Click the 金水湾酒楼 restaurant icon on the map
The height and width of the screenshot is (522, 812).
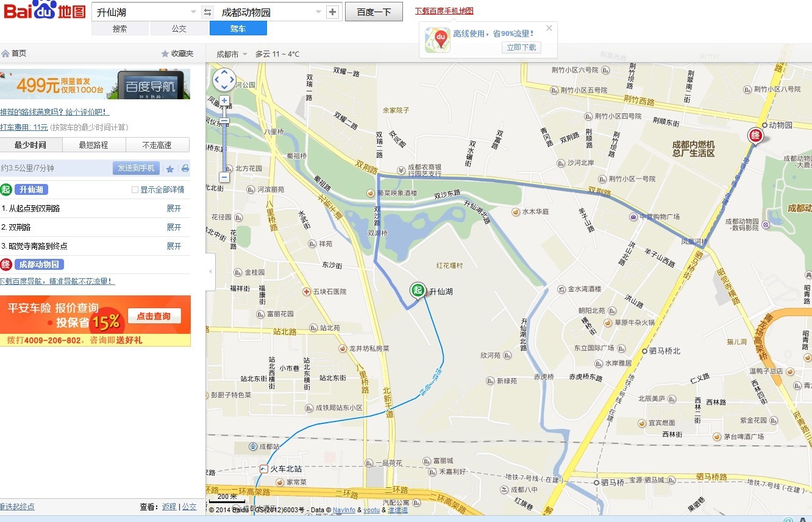point(562,289)
